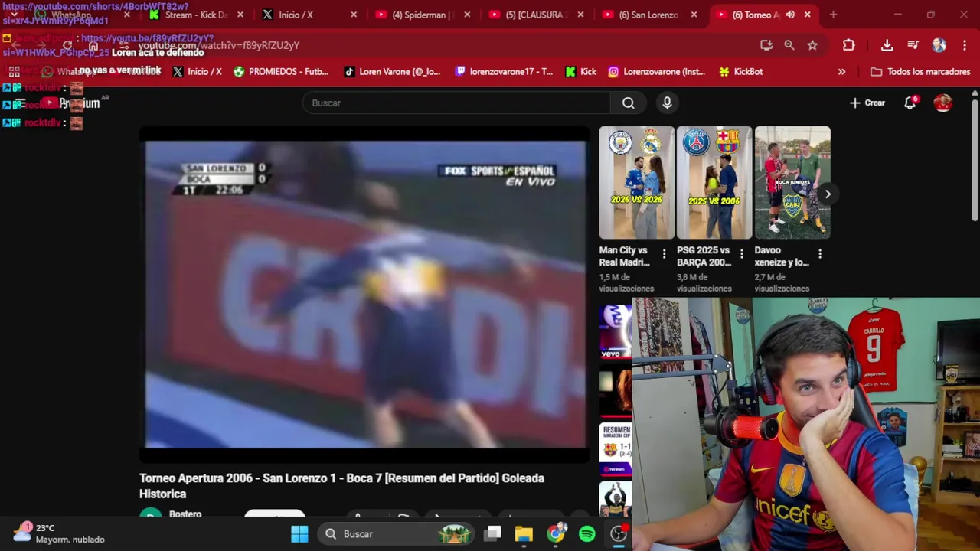
Task: Click the taskbar Buscar search box
Action: tap(397, 534)
